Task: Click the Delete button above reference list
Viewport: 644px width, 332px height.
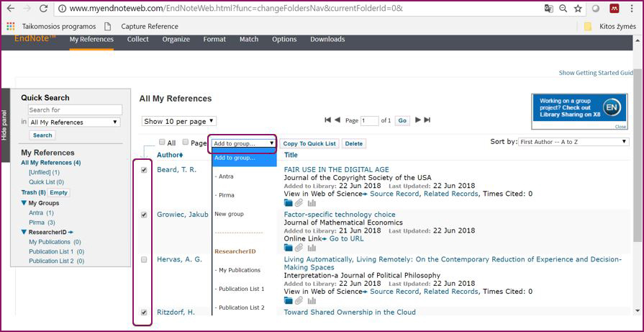Action: tap(353, 143)
